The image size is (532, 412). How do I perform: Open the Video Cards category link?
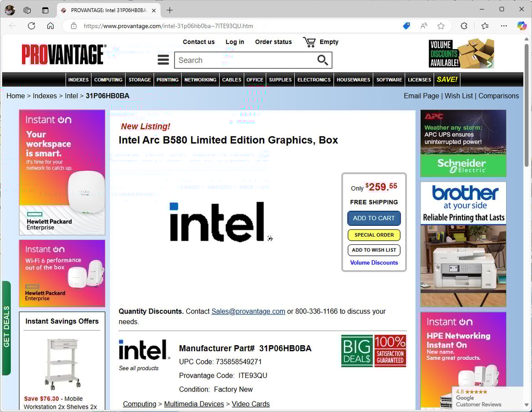(x=251, y=404)
